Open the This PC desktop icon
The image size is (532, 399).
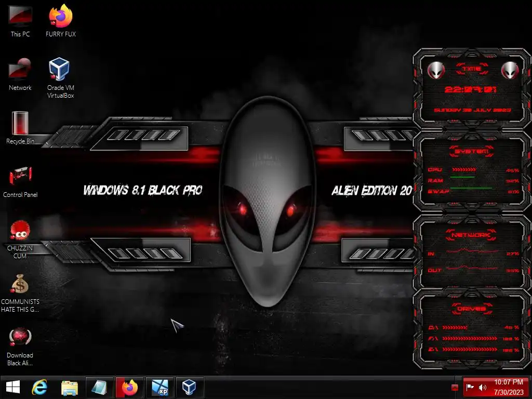(20, 21)
